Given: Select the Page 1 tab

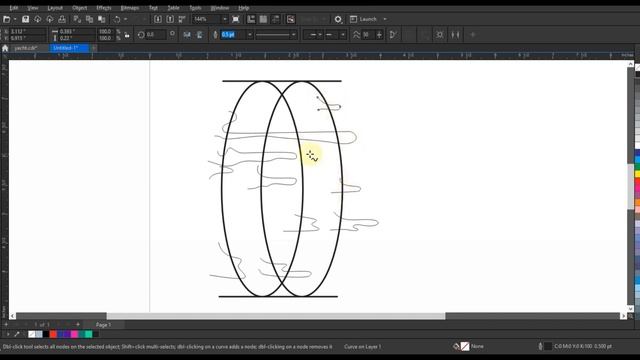Looking at the screenshot, I should [x=103, y=325].
